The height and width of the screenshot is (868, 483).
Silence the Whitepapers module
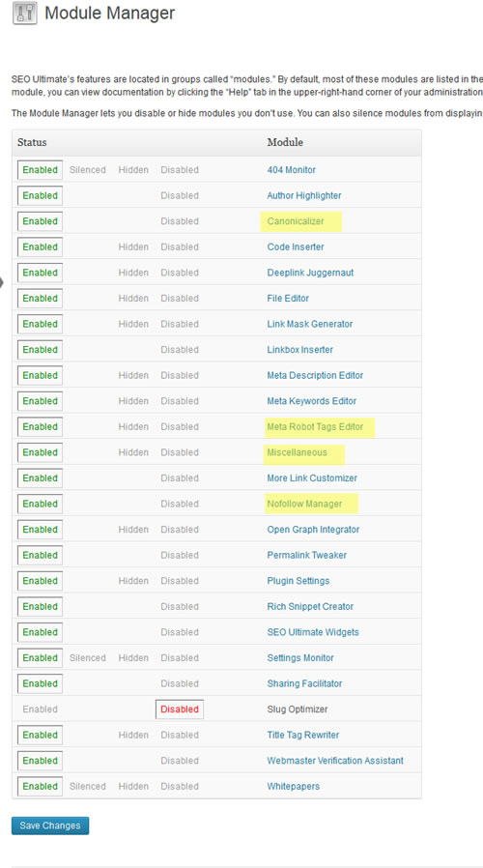point(87,786)
